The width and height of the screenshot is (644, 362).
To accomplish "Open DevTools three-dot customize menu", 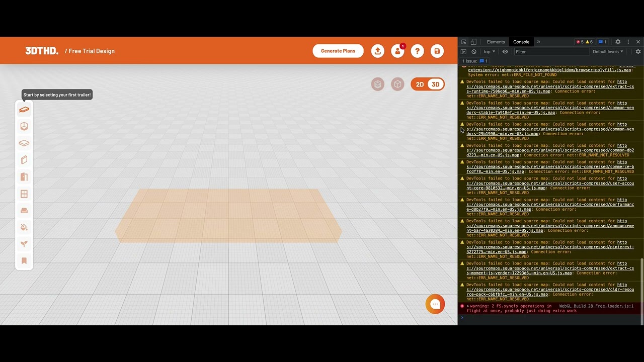I will click(628, 42).
